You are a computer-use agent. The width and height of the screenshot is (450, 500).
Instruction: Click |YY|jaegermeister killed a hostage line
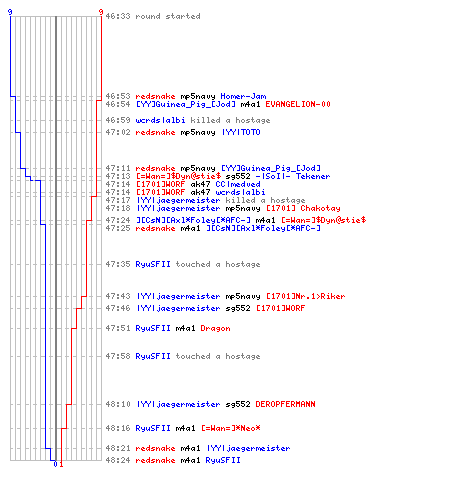click(x=205, y=200)
